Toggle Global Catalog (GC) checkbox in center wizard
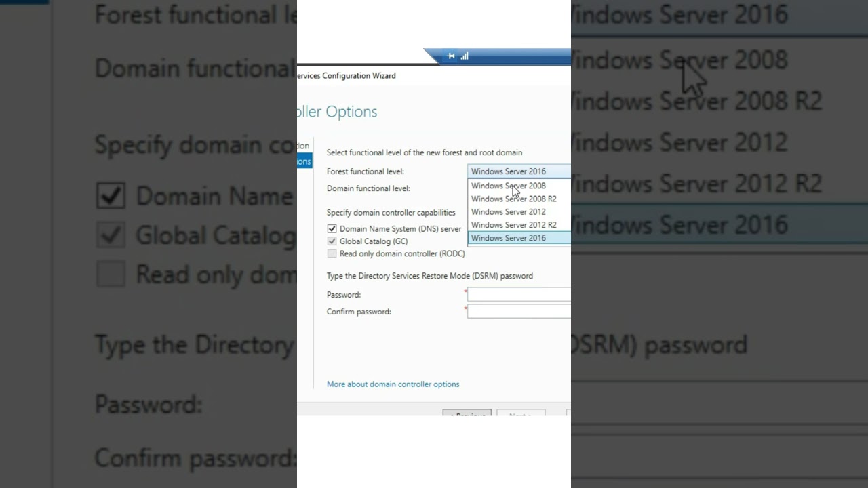Viewport: 868px width, 488px height. (x=332, y=241)
